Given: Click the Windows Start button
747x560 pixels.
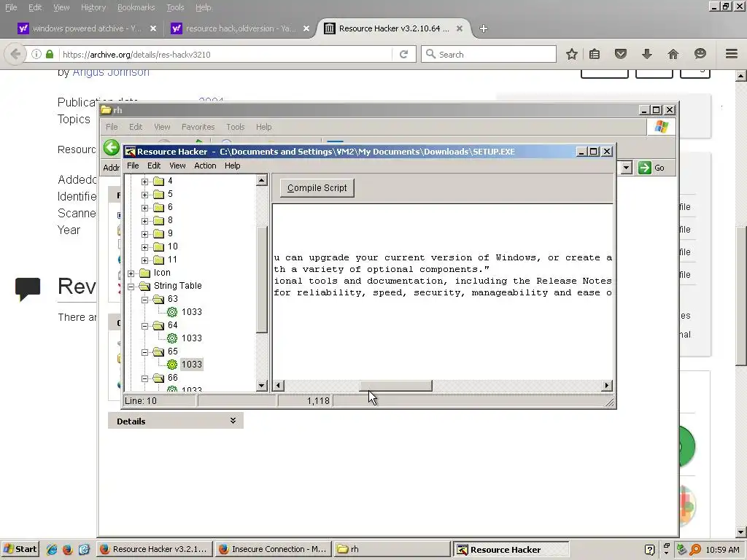Looking at the screenshot, I should [20, 549].
